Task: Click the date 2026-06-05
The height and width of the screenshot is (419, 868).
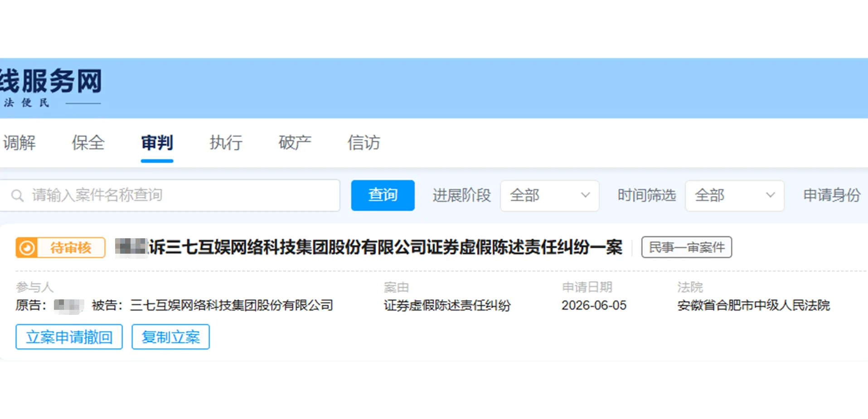Action: coord(594,305)
